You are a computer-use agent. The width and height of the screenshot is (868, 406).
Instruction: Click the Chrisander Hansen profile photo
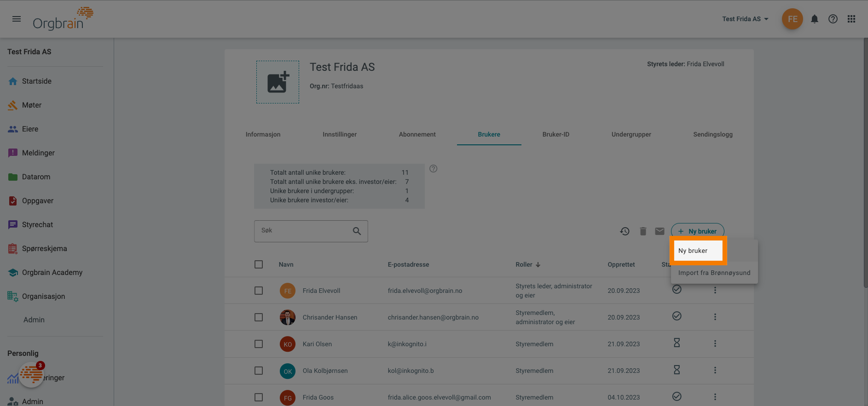coord(288,317)
